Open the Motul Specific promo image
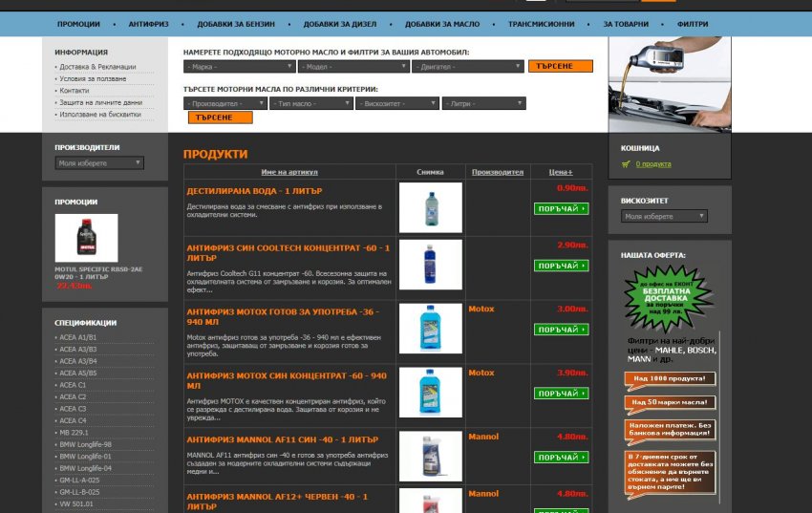 tap(86, 238)
